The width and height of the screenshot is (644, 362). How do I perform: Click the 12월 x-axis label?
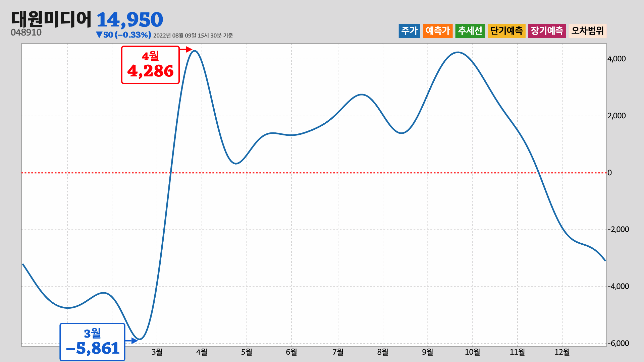click(x=562, y=352)
